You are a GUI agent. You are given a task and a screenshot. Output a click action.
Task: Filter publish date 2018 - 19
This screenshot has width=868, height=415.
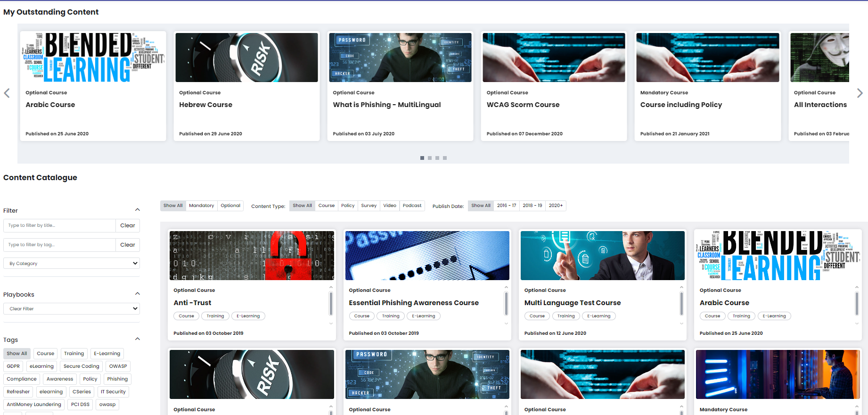pyautogui.click(x=532, y=206)
